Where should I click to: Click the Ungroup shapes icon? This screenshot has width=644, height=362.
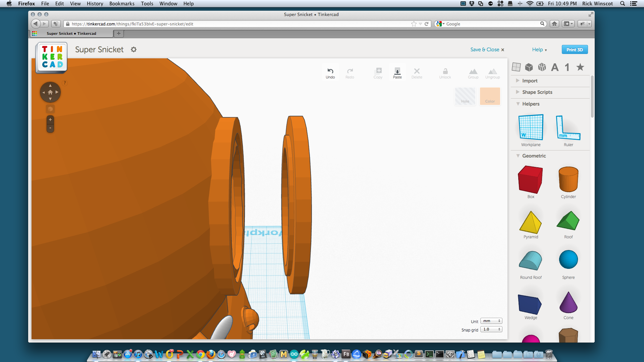click(493, 71)
